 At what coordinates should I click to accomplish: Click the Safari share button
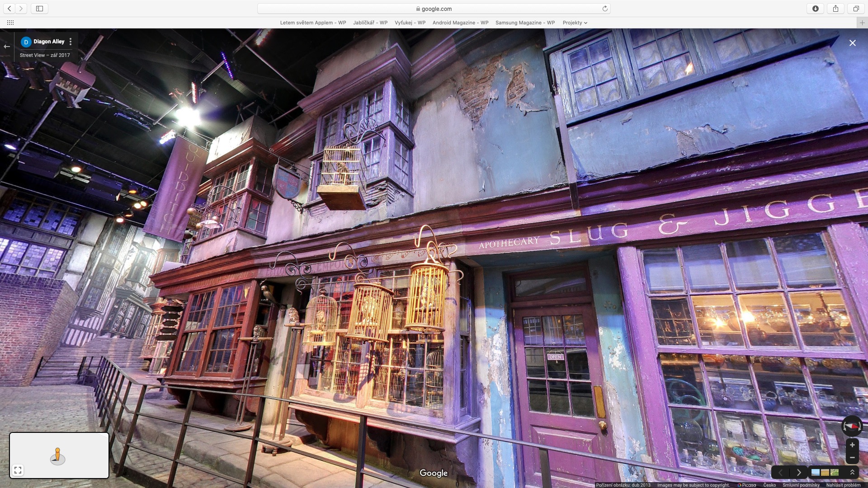[835, 9]
